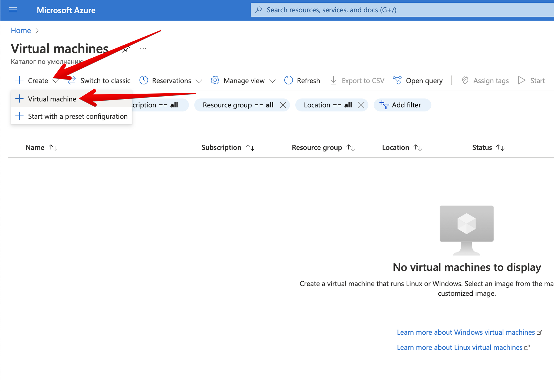Viewport: 554px width, 392px height.
Task: Click the Export to CSV download icon
Action: coord(334,80)
